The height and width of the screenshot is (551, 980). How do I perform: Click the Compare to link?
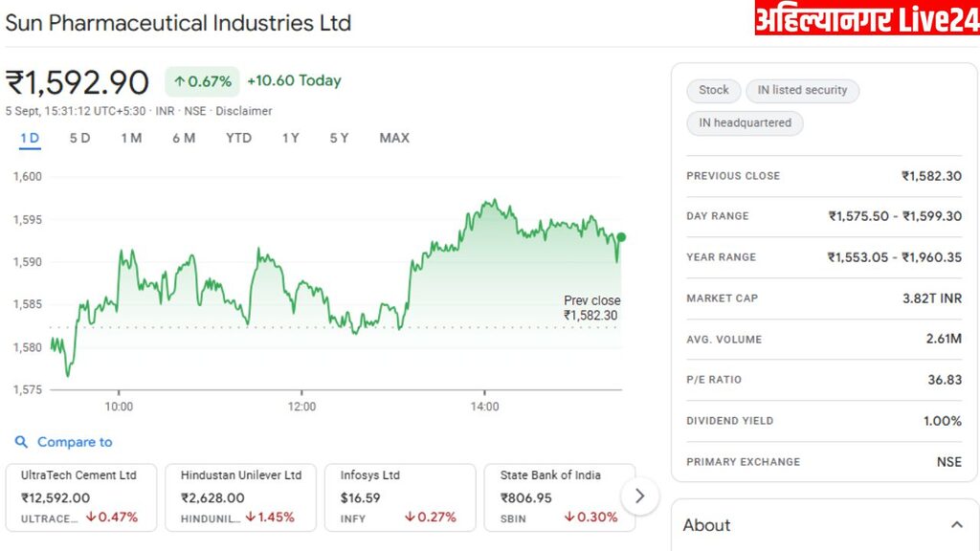75,442
